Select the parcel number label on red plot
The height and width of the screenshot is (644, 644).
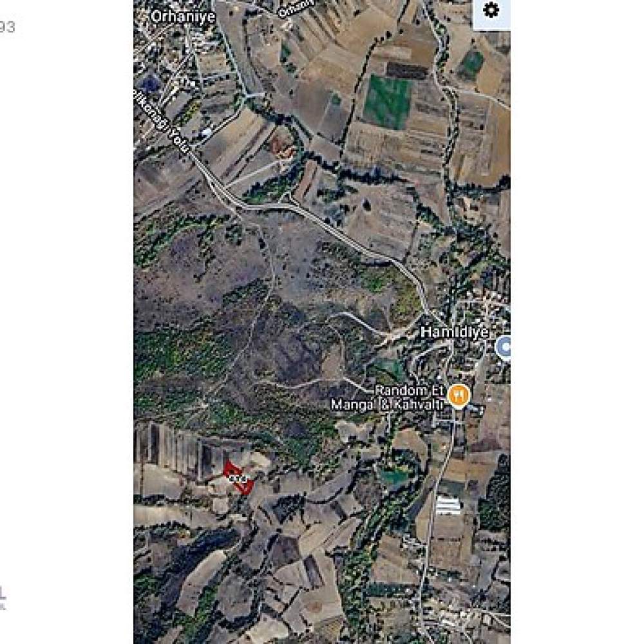pyautogui.click(x=238, y=479)
